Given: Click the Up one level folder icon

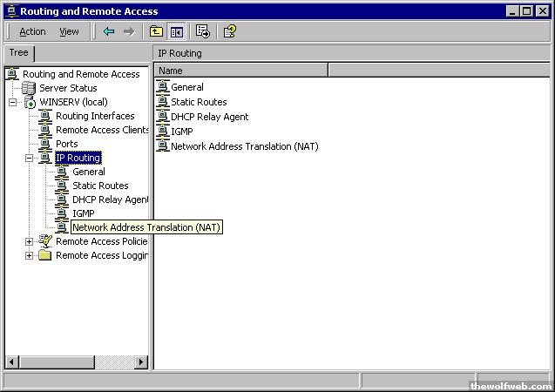Looking at the screenshot, I should [x=156, y=31].
